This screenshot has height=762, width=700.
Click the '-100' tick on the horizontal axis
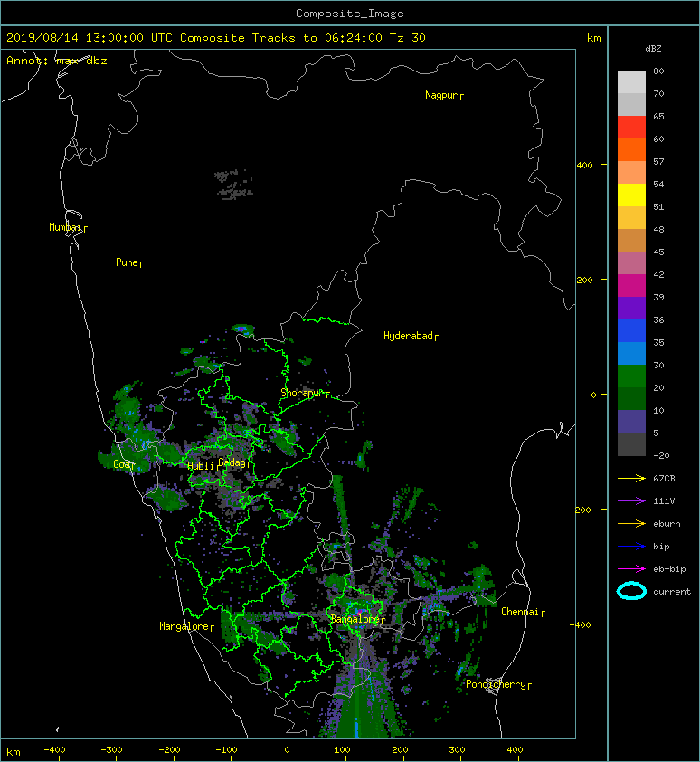coord(226,750)
